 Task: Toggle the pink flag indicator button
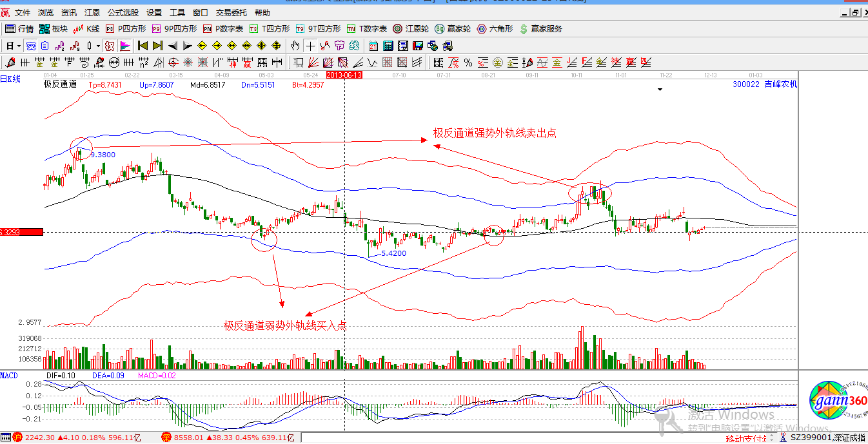pos(125,46)
